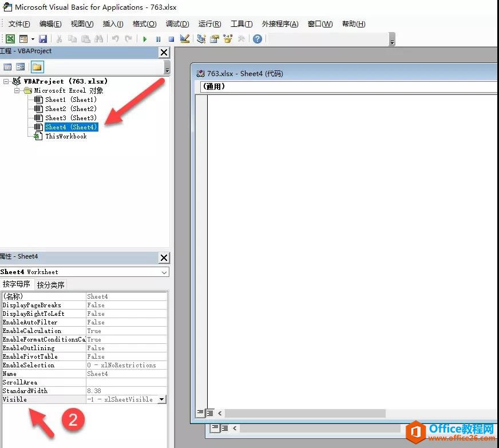Viewport: 499px width, 448px height.
Task: Click the Save toolbar icon
Action: pyautogui.click(x=43, y=39)
